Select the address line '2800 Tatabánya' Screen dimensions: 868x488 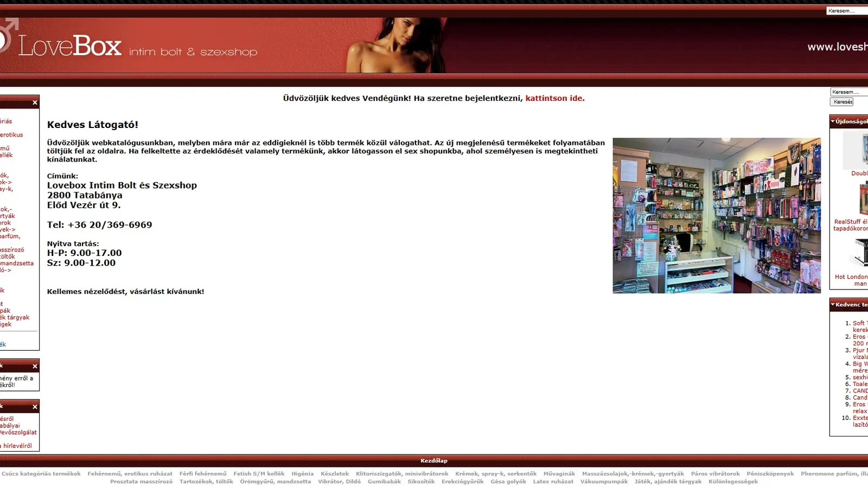(85, 195)
